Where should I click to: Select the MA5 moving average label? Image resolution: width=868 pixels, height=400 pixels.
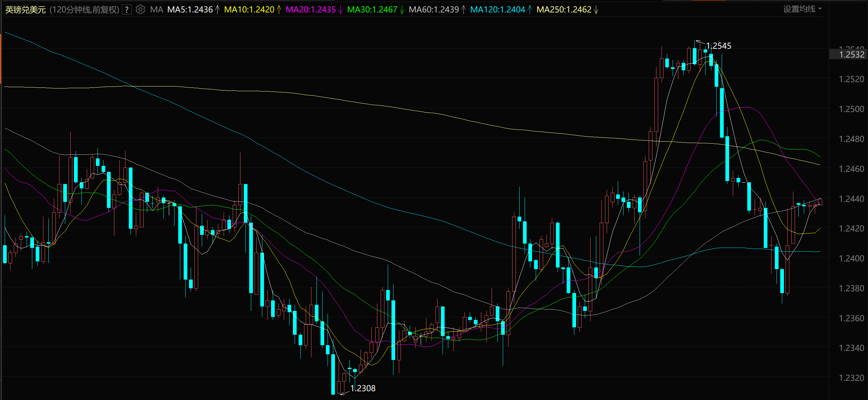pyautogui.click(x=190, y=9)
